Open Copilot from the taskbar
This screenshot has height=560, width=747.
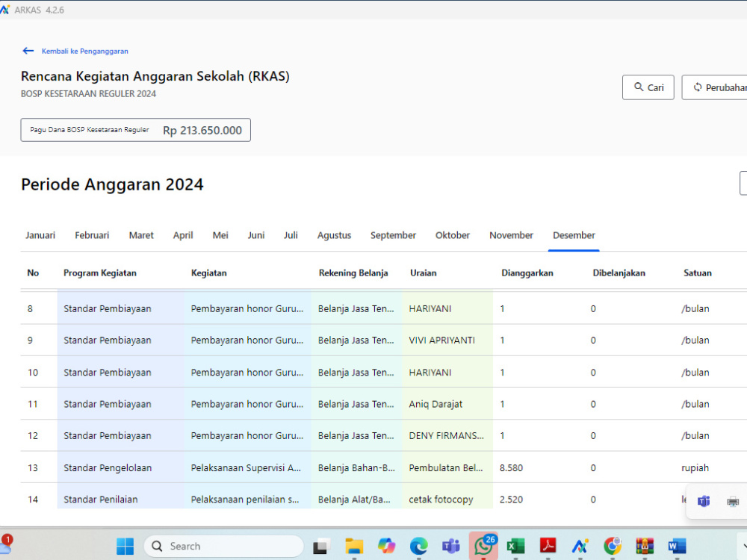pos(386,547)
